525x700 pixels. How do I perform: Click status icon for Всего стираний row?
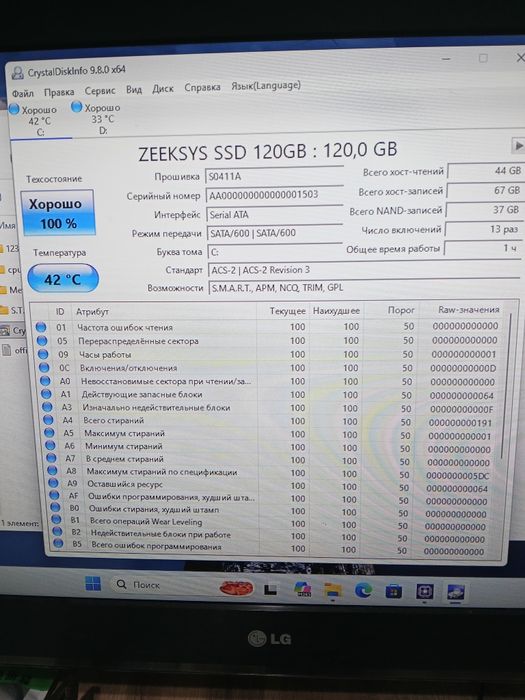pos(48,420)
